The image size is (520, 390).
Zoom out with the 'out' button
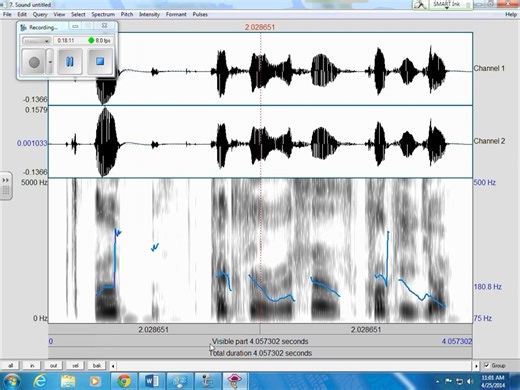(x=53, y=366)
